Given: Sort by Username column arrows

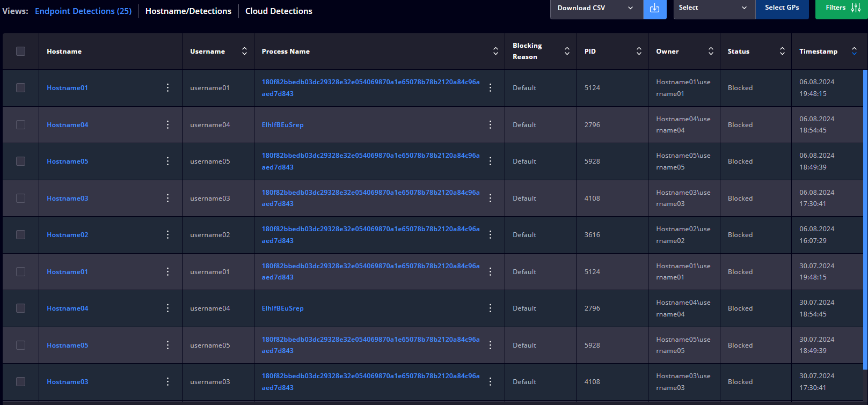Looking at the screenshot, I should [244, 51].
